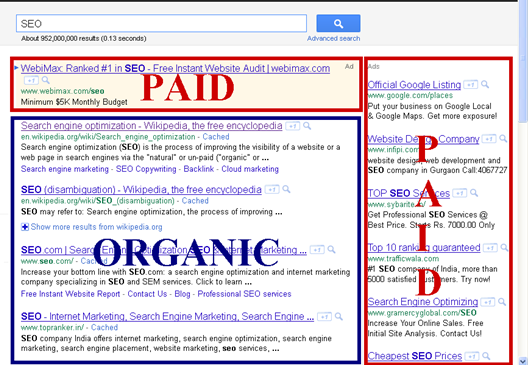
Task: Open Cached link for en.wikipedia.org SEO page
Action: click(x=216, y=137)
